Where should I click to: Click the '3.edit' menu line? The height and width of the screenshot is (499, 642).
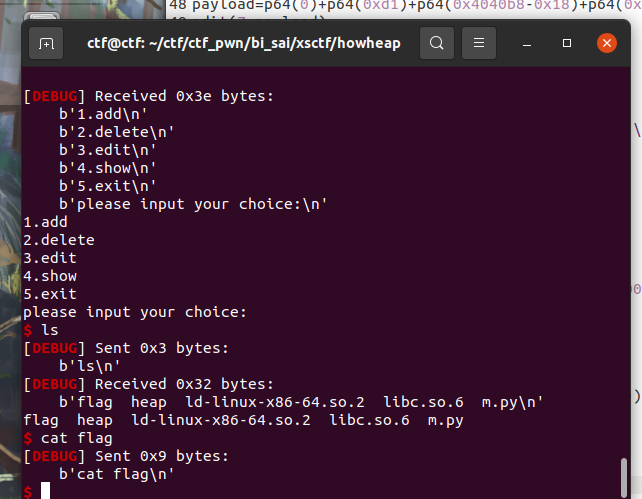tap(50, 258)
